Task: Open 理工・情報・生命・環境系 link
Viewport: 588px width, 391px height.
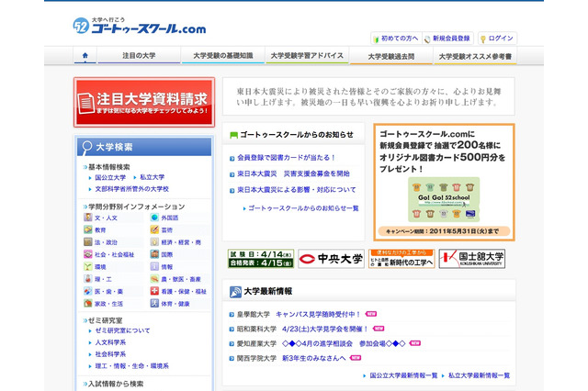Action: [131, 366]
